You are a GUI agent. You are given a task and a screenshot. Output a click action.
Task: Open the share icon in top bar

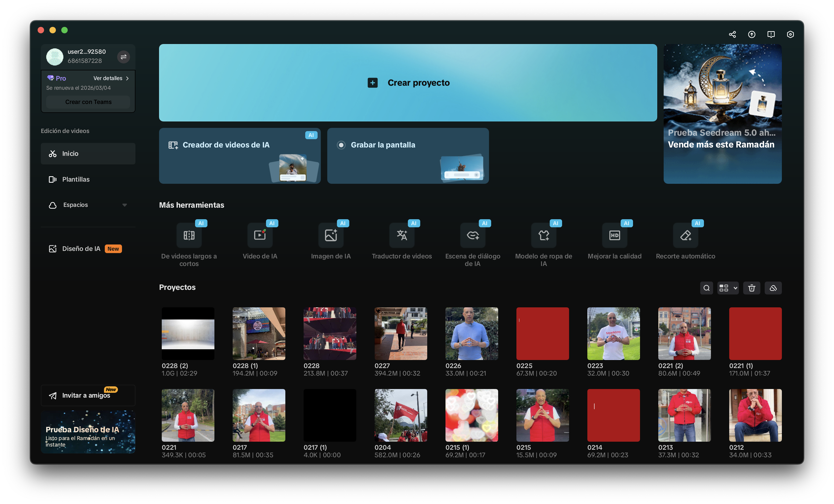(x=732, y=35)
